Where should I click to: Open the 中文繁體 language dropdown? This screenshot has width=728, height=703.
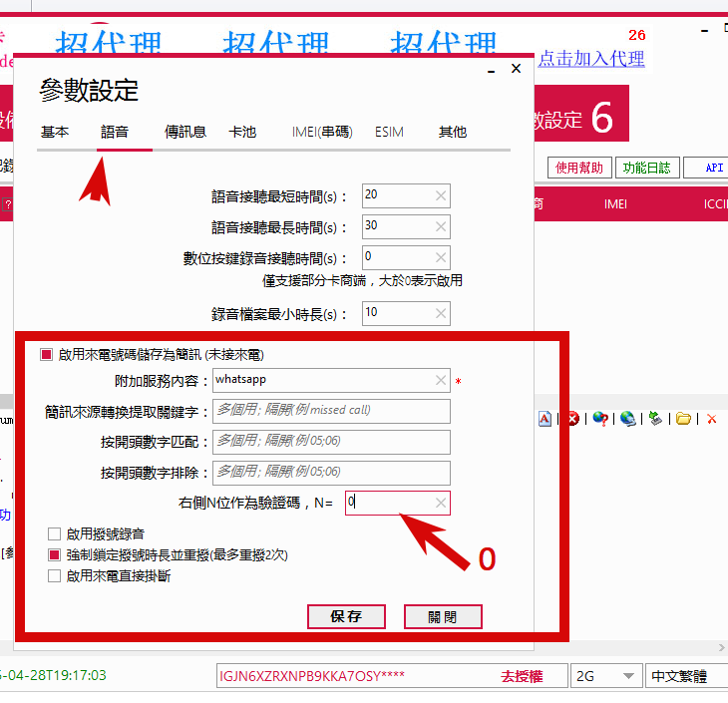pos(686,676)
